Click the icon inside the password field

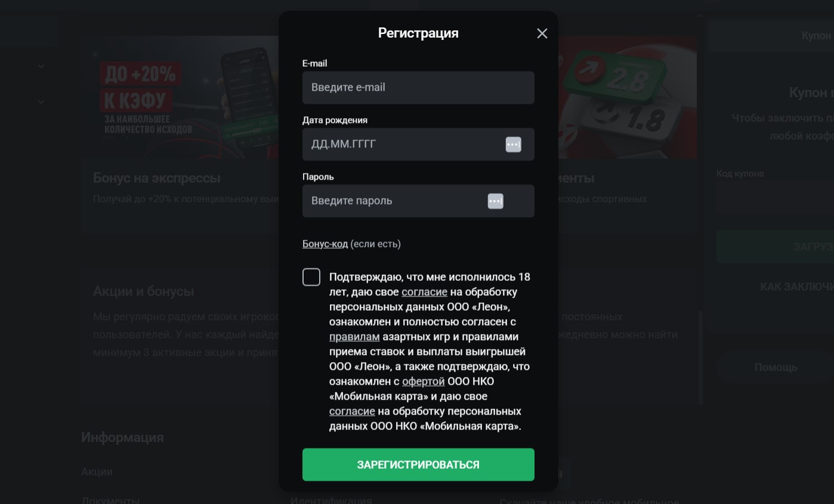(495, 201)
